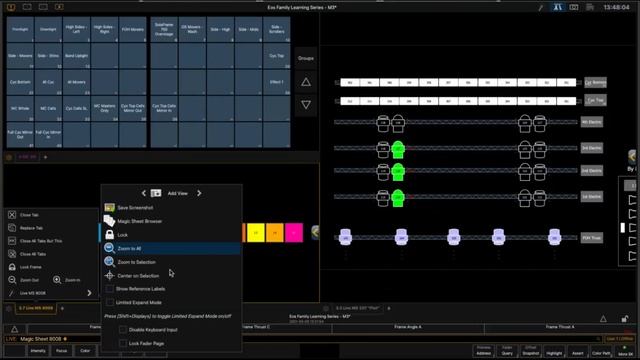Click the FOH Truss label

[x=591, y=238]
